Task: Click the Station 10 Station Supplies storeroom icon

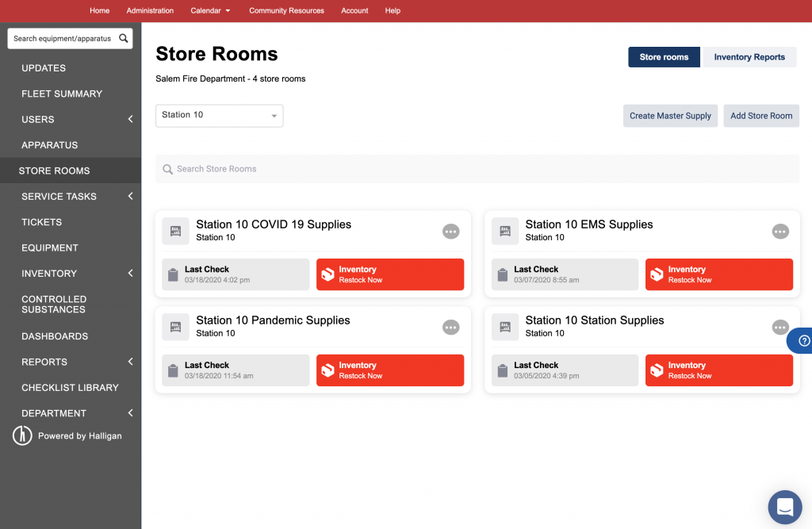Action: click(x=505, y=327)
